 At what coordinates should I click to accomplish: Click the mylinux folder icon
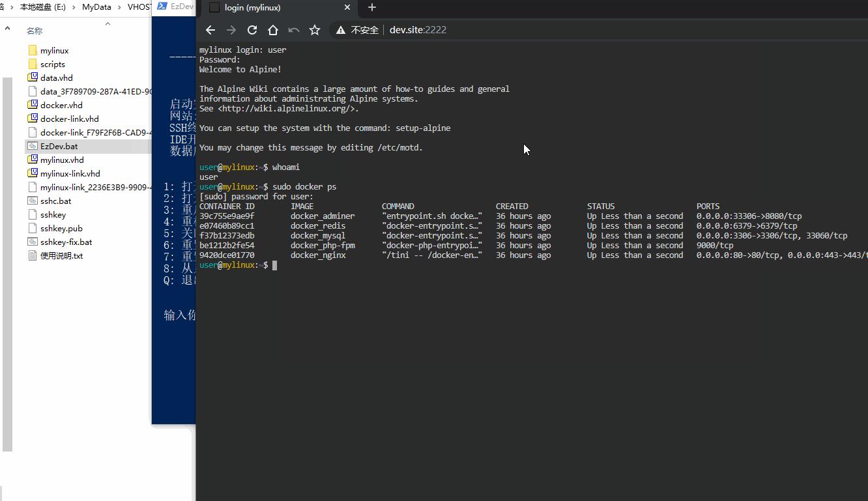click(33, 50)
